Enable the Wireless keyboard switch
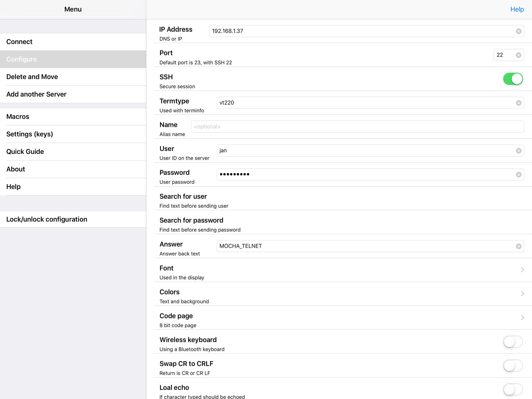 tap(513, 342)
